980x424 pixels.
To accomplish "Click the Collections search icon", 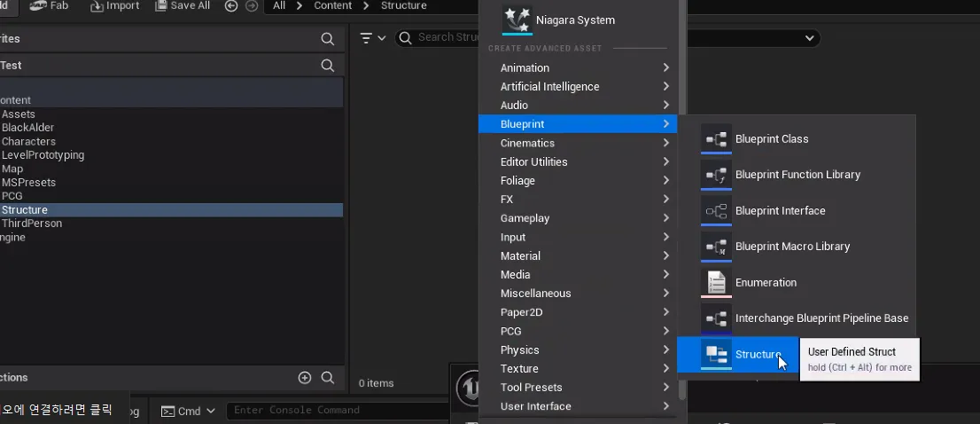I will 328,378.
